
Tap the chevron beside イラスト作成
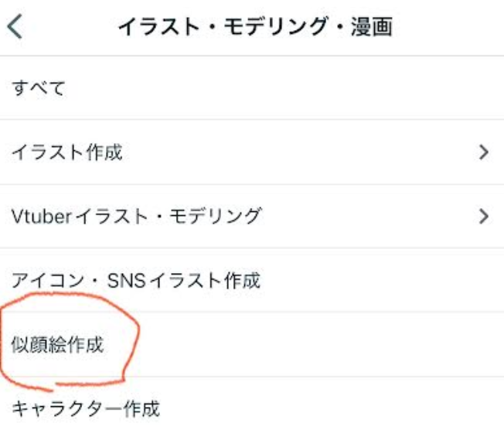[x=483, y=152]
